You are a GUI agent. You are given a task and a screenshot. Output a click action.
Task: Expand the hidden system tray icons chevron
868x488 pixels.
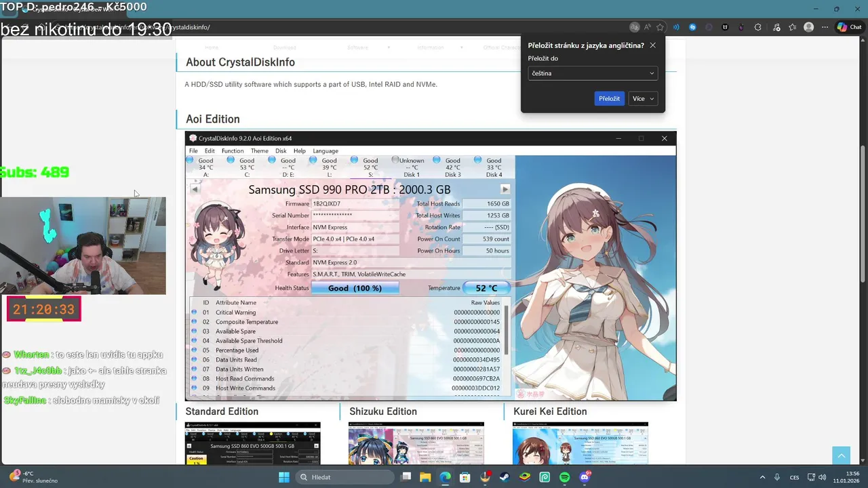point(762,477)
